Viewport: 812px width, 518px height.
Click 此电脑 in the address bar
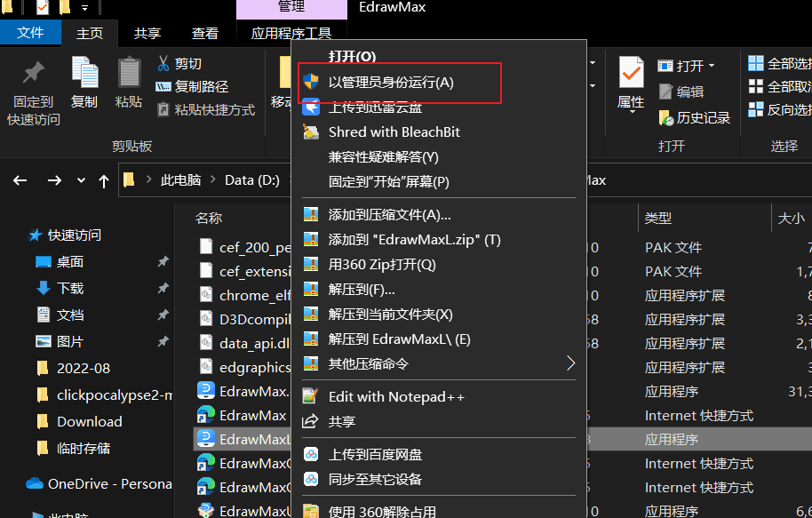coord(180,180)
